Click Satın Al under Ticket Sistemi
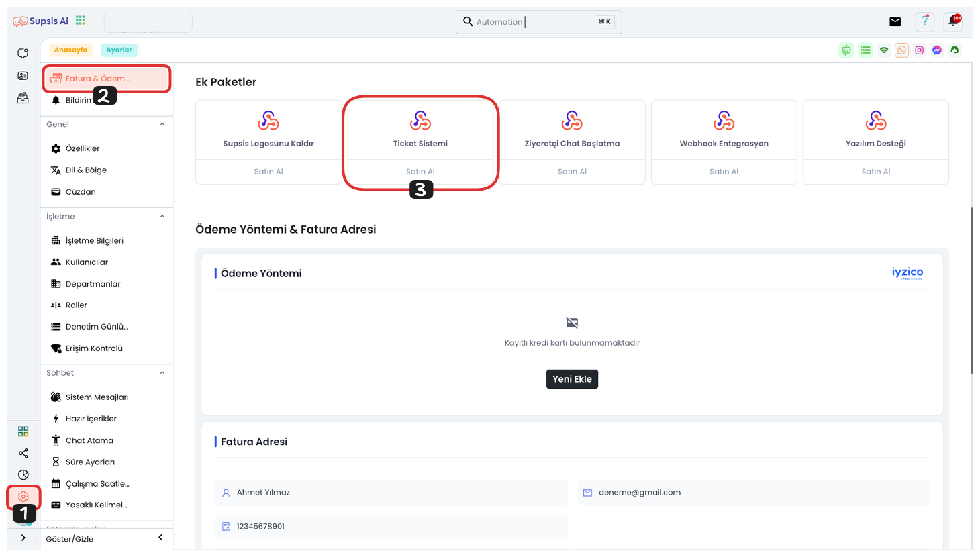Screen dimensions: 980x557 [x=420, y=172]
